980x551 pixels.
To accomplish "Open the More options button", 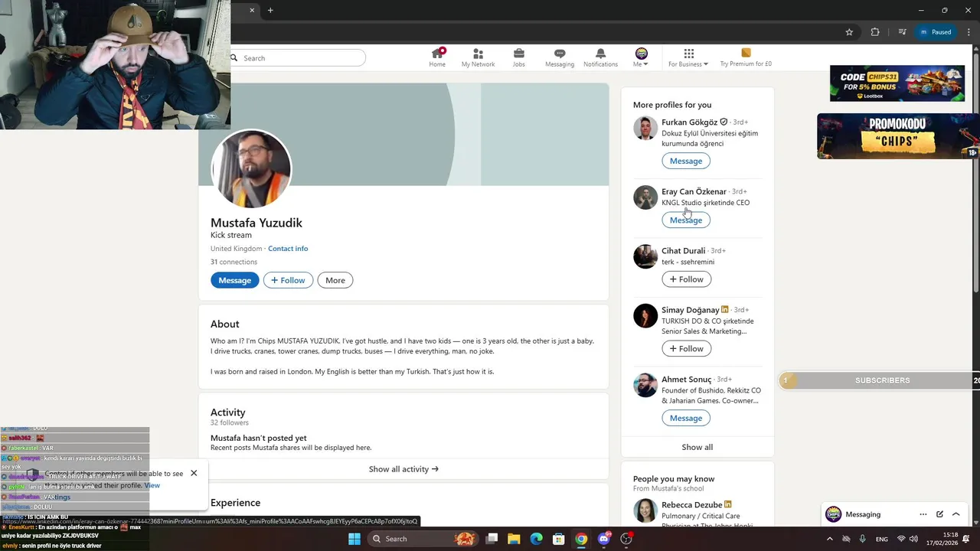I will (335, 280).
